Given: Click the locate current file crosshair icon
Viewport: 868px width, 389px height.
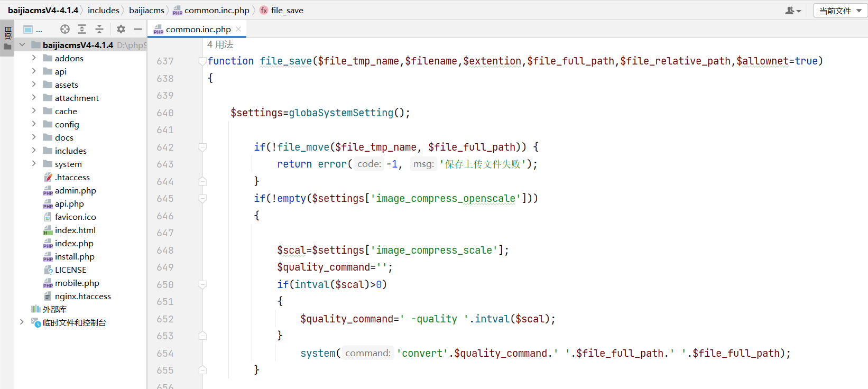Looking at the screenshot, I should 65,29.
